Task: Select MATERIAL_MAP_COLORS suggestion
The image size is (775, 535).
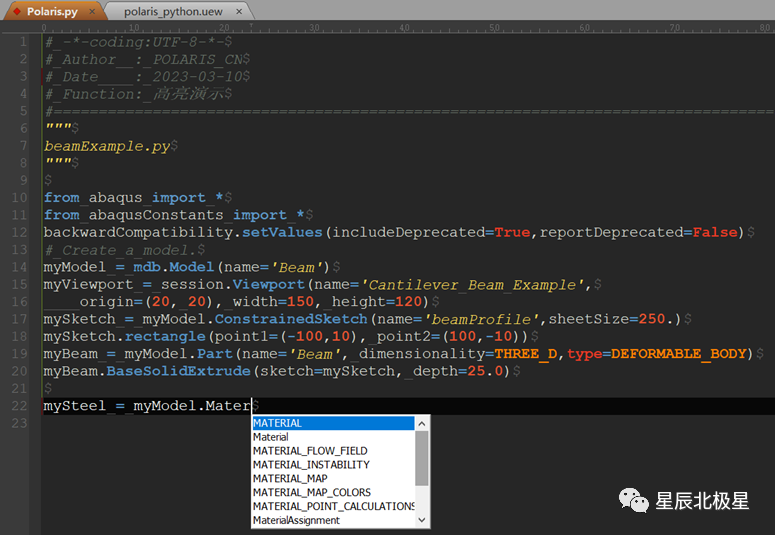Action: [x=333, y=492]
